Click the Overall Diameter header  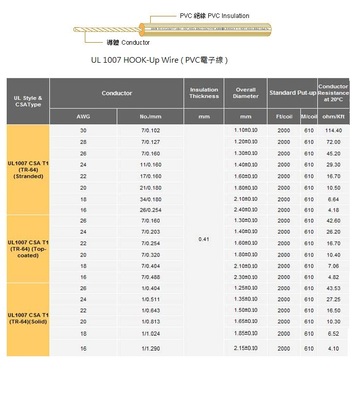[x=246, y=93]
